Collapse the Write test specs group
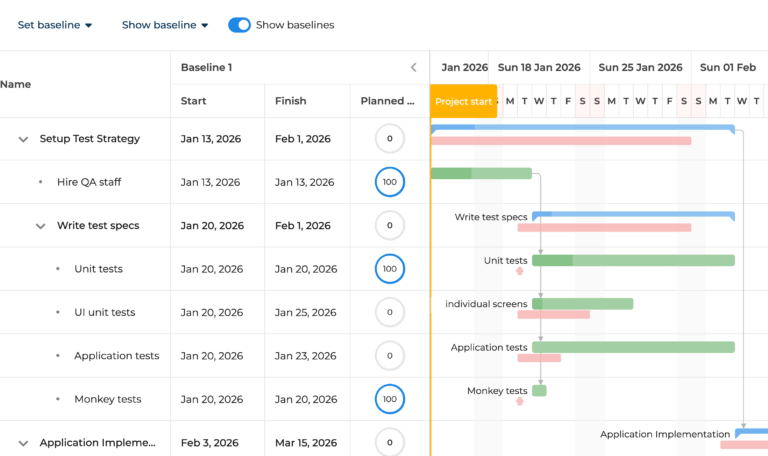The width and height of the screenshot is (768, 456). click(x=41, y=226)
